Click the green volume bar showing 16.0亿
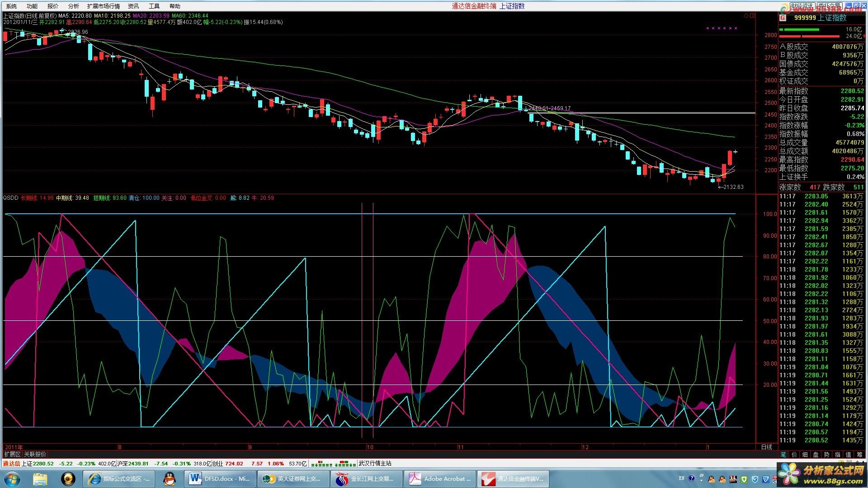Screen dimensions: 868x488 pyautogui.click(x=799, y=30)
